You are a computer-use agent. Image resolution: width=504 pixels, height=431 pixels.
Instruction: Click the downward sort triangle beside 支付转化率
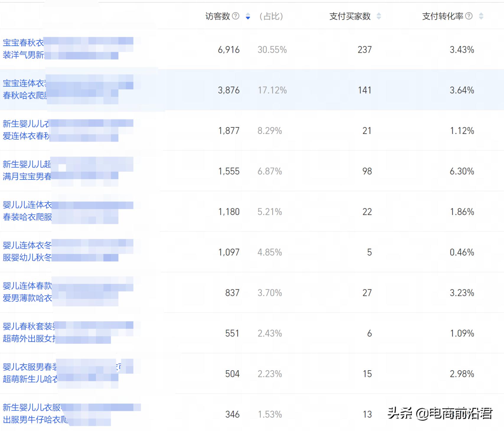481,18
